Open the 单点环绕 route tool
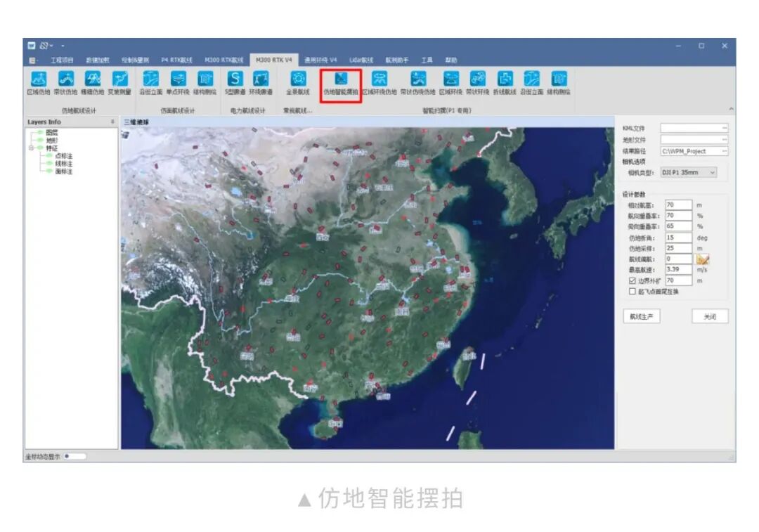The image size is (759, 532). click(x=178, y=83)
